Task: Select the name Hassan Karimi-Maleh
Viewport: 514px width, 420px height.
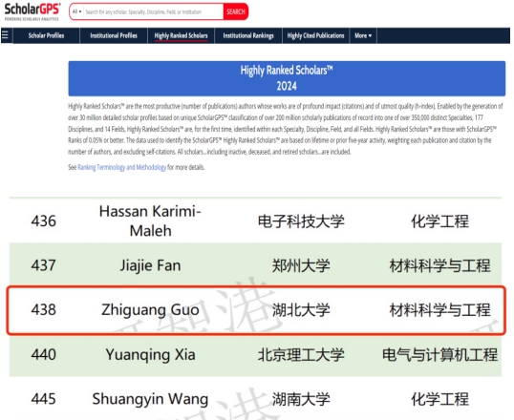Action: (150, 221)
